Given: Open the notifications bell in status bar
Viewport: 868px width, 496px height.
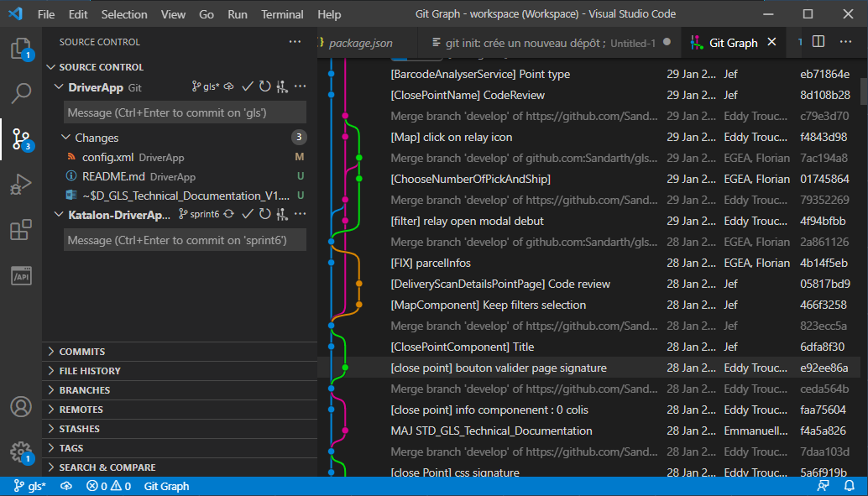Looking at the screenshot, I should click(x=850, y=486).
